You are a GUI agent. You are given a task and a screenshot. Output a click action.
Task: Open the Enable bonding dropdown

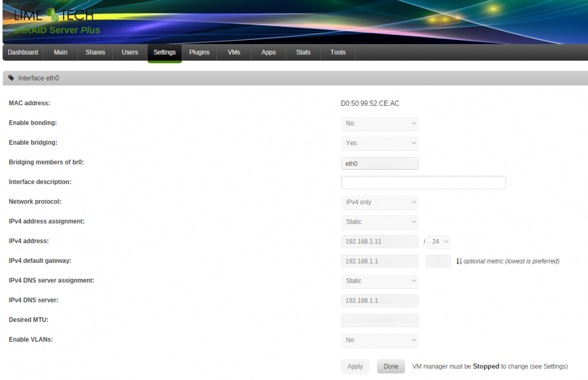379,124
